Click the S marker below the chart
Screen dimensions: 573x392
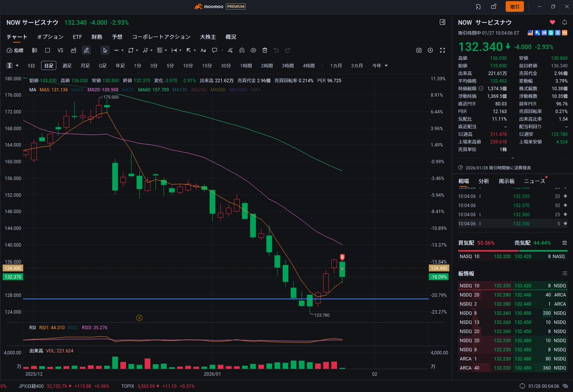(139, 317)
